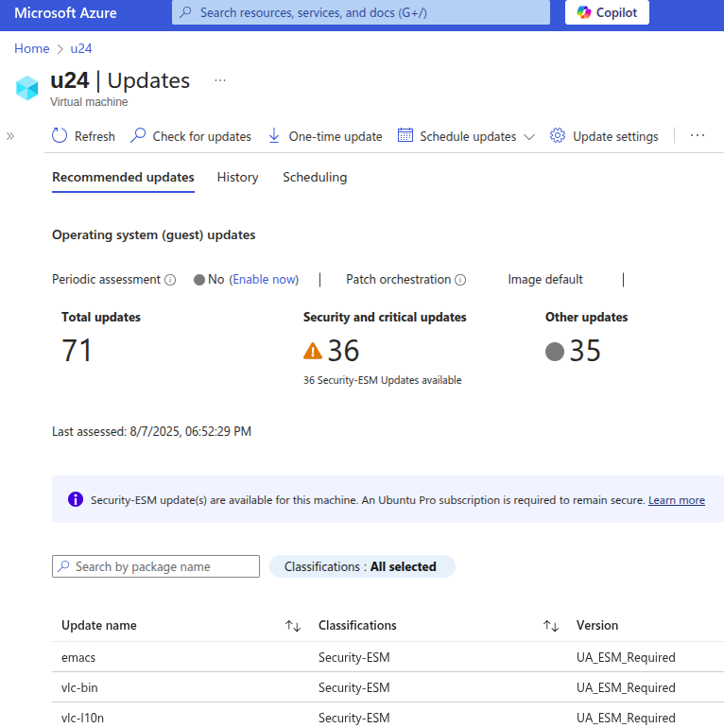Viewport: 724px width, 728px height.
Task: Expand the Schedule updates dropdown chevron
Action: pos(529,137)
